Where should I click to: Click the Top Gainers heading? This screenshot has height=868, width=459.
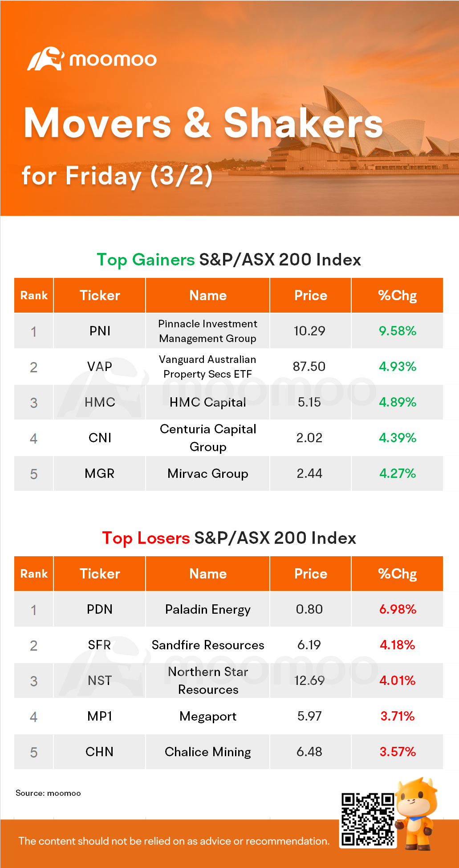146,260
